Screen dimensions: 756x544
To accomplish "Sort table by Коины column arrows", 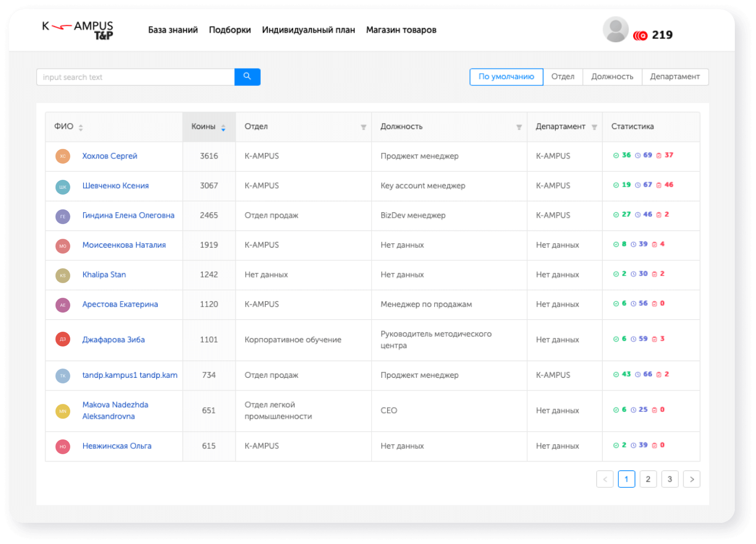I will [x=223, y=127].
